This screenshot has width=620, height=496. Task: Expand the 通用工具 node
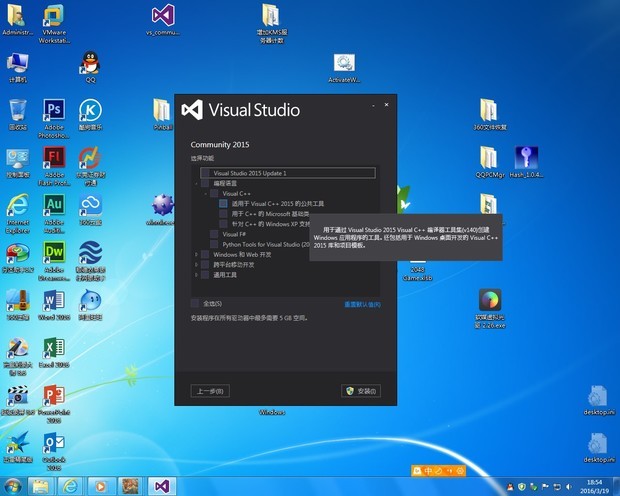tap(196, 275)
